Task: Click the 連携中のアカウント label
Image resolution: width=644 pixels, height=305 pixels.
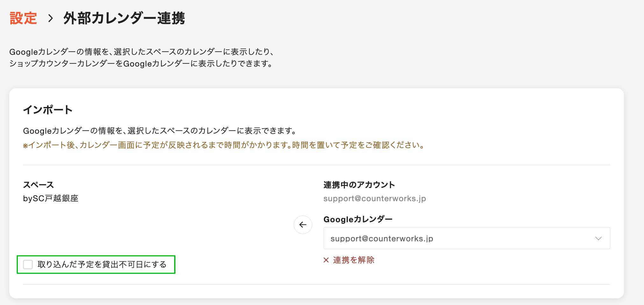Action: point(359,185)
